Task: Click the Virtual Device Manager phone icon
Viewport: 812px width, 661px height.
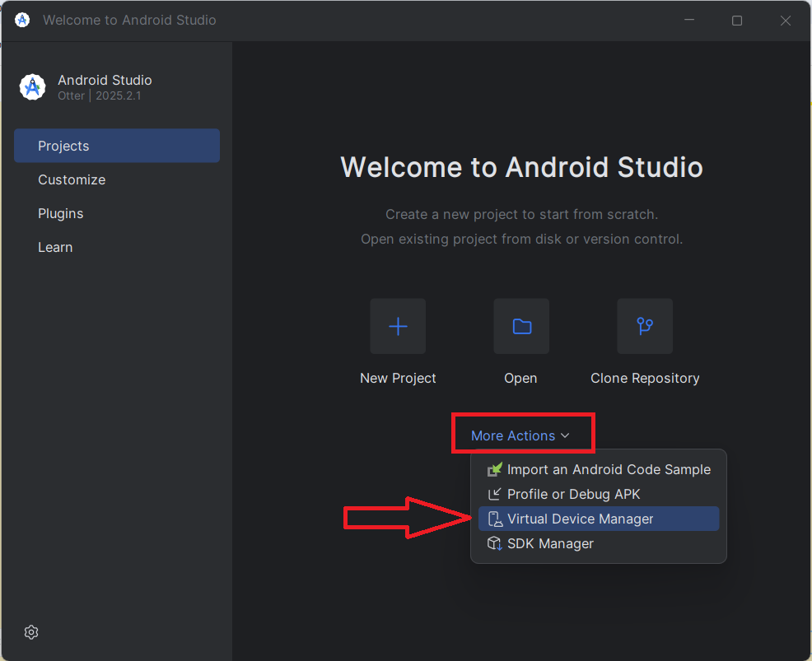Action: pyautogui.click(x=494, y=519)
